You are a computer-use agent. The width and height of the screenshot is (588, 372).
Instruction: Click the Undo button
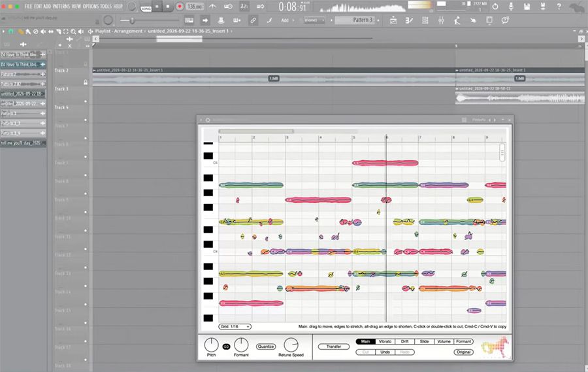385,352
